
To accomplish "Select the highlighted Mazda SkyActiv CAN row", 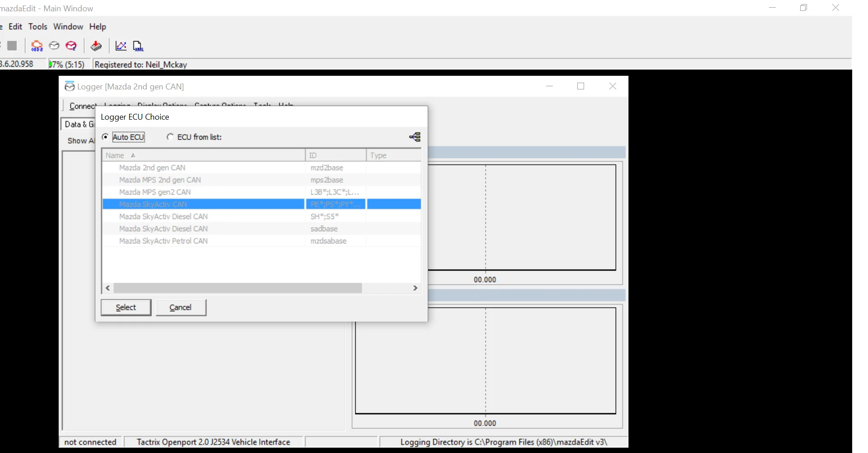I will click(x=262, y=204).
